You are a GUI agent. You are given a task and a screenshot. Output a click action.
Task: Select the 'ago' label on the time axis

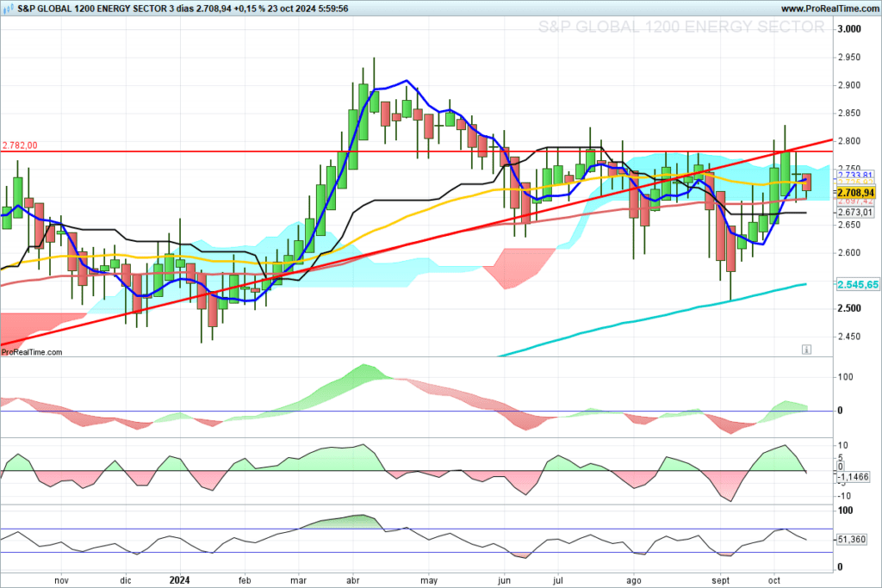click(x=634, y=580)
